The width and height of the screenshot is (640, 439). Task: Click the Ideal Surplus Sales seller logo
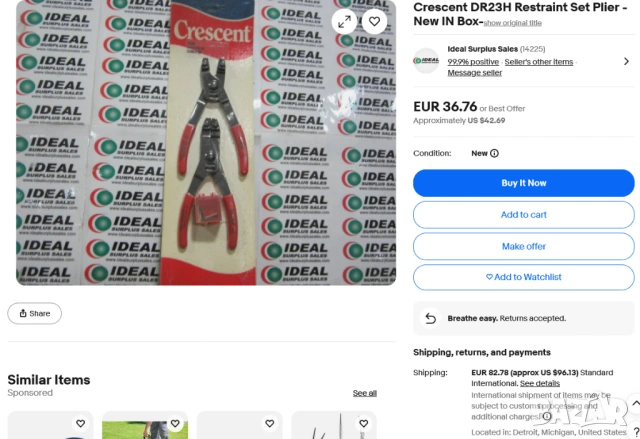[426, 61]
